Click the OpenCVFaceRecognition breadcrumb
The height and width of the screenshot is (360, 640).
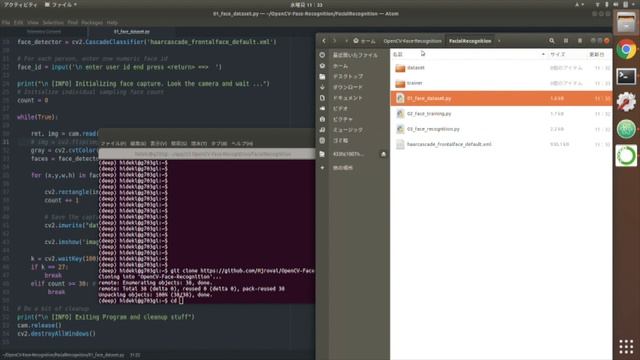pyautogui.click(x=412, y=41)
